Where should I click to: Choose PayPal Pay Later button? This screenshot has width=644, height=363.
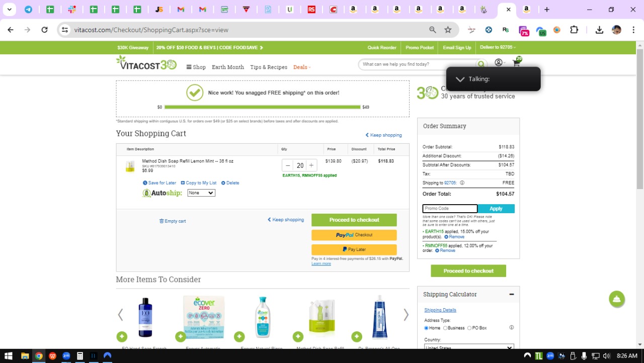354,249
